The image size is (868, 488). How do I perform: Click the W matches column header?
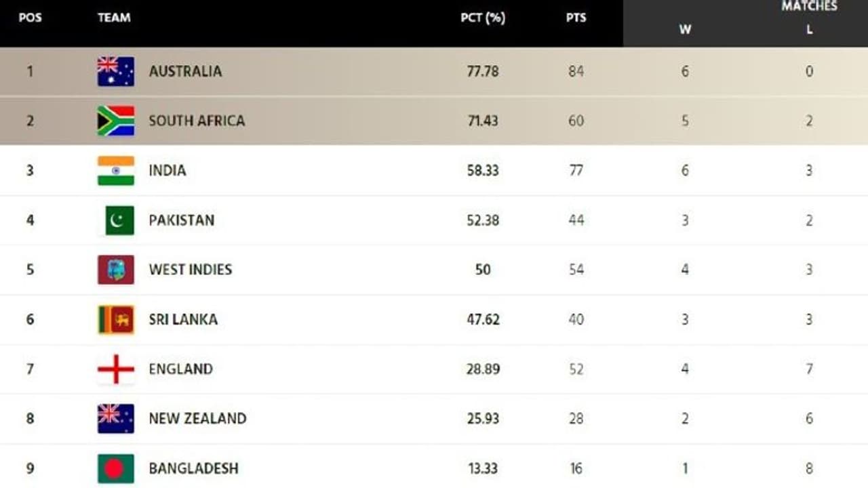click(685, 30)
